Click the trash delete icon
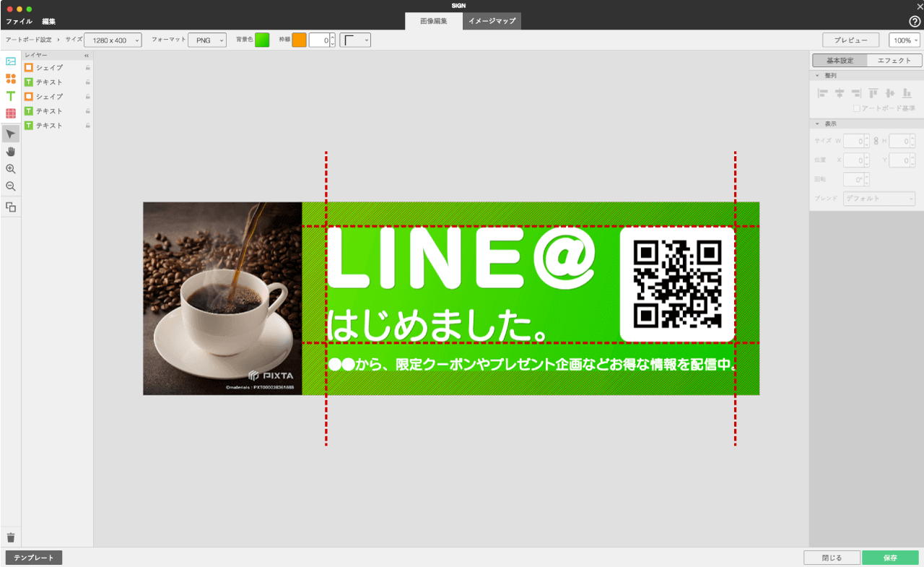The width and height of the screenshot is (924, 567). [11, 537]
